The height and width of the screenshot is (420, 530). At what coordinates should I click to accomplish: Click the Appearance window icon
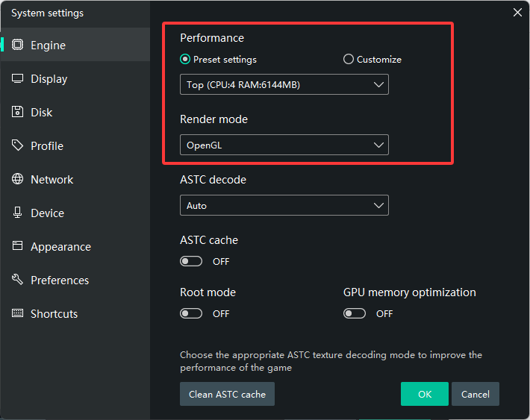click(x=17, y=246)
